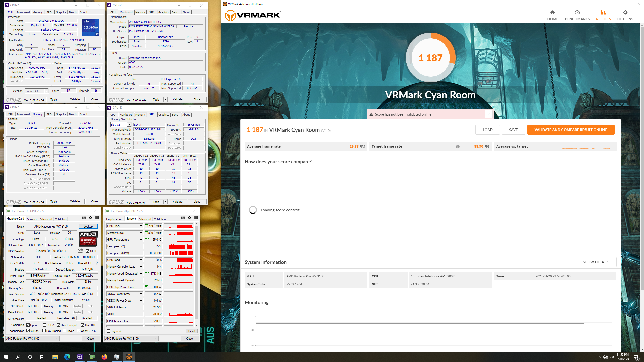Take screenshot in GPU-Z Sensors window
The height and width of the screenshot is (362, 644).
click(x=183, y=218)
